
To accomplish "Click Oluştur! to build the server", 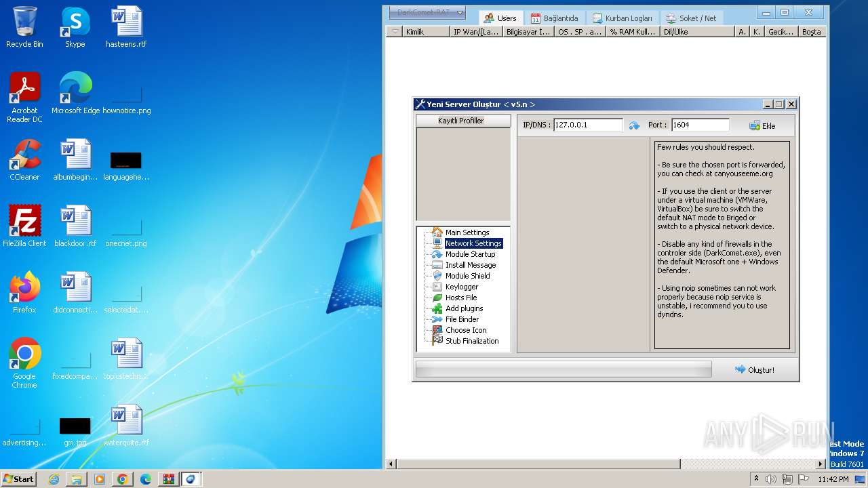I will coord(754,369).
